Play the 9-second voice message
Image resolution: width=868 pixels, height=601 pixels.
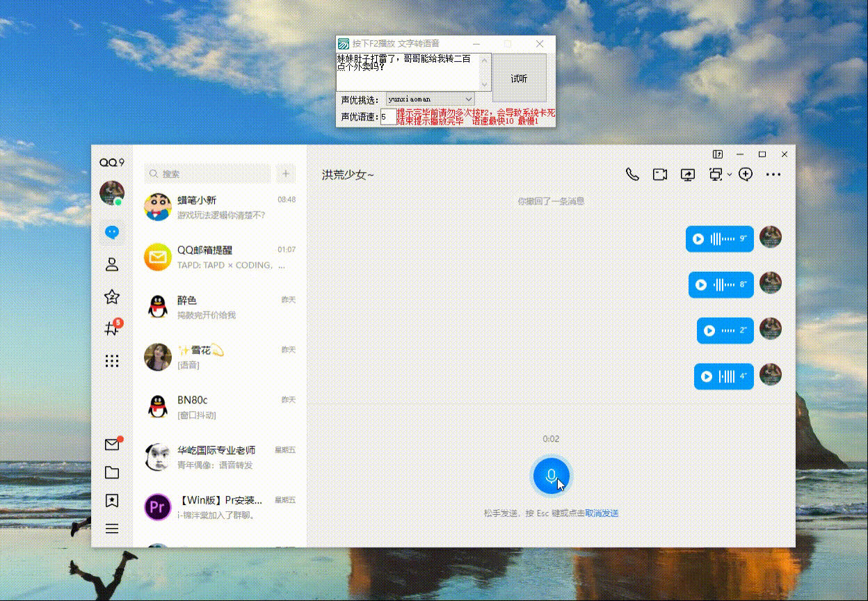(700, 239)
